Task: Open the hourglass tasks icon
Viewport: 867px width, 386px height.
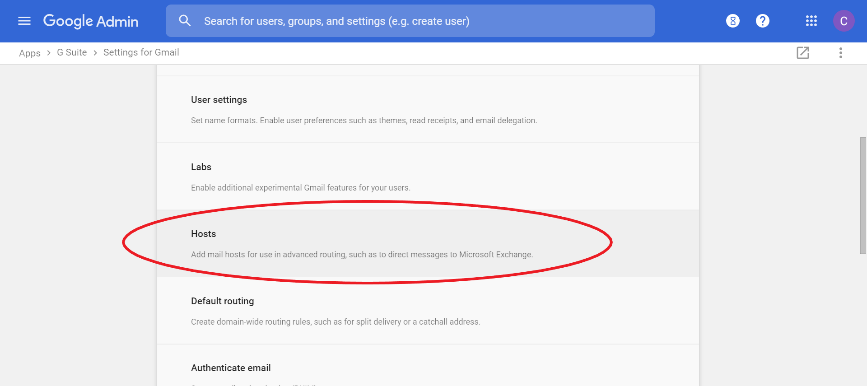Action: 733,21
